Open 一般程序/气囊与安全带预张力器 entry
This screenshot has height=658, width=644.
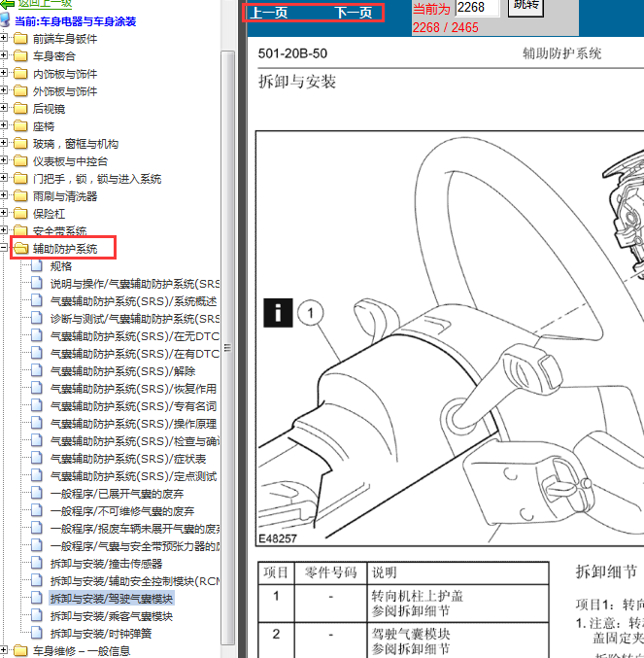(135, 546)
